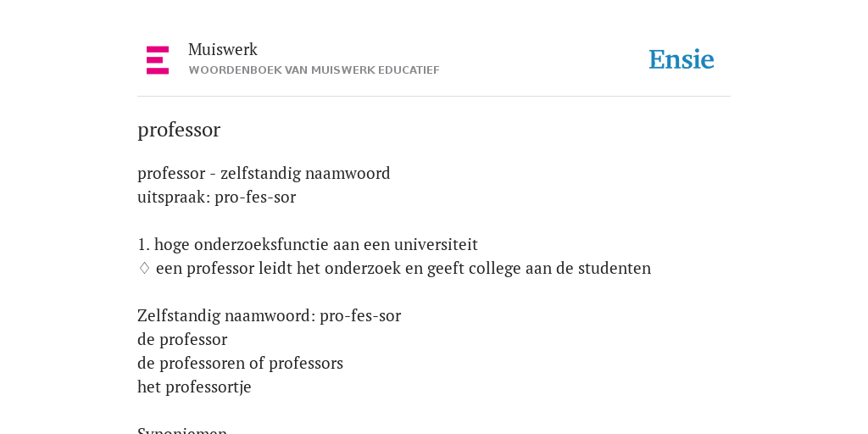Viewport: 868px width, 434px height.
Task: Click the line 'professor - zelfstandig naamwoord'
Action: 264,173
